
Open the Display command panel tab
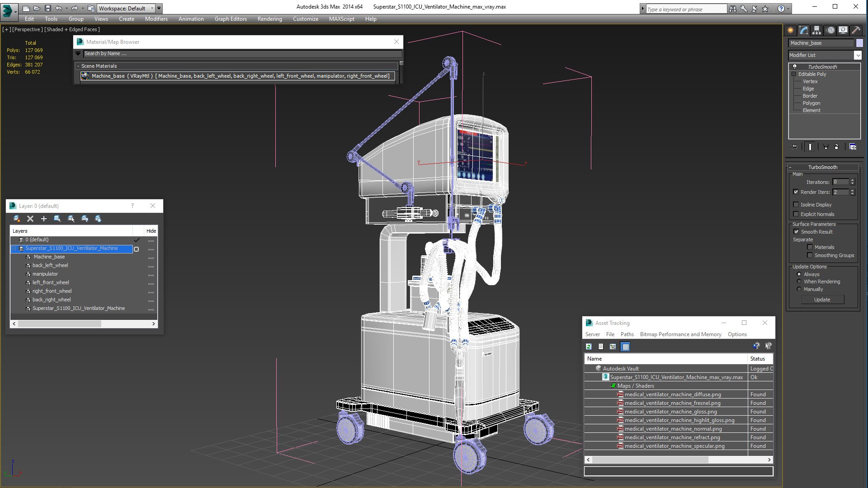(x=843, y=30)
